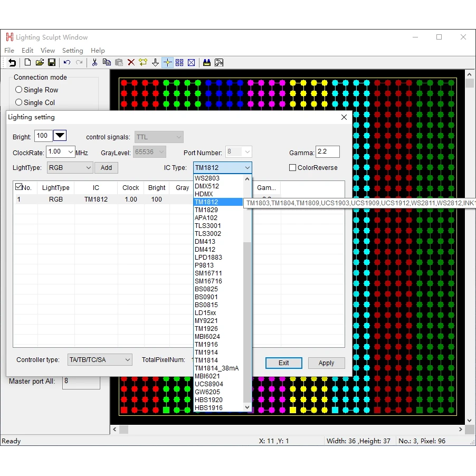Click IC list scrollbar down arrow
The width and height of the screenshot is (476, 476).
[x=247, y=407]
